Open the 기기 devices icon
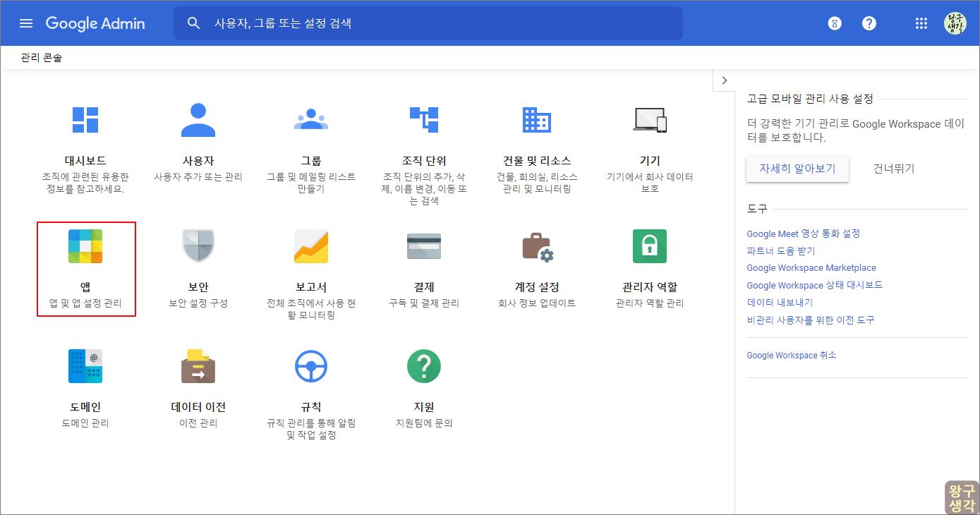The width and height of the screenshot is (980, 515). tap(650, 120)
